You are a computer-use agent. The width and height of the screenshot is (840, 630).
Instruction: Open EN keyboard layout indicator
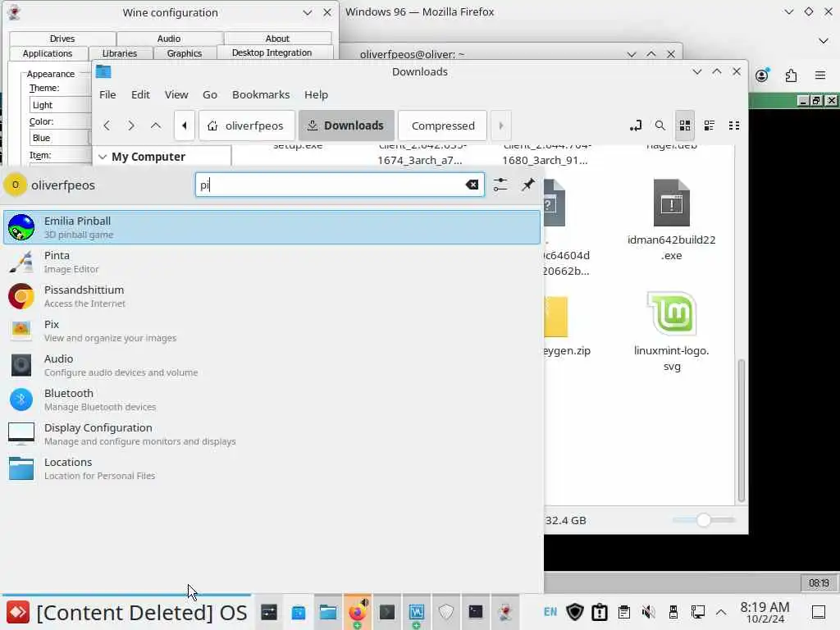(550, 612)
